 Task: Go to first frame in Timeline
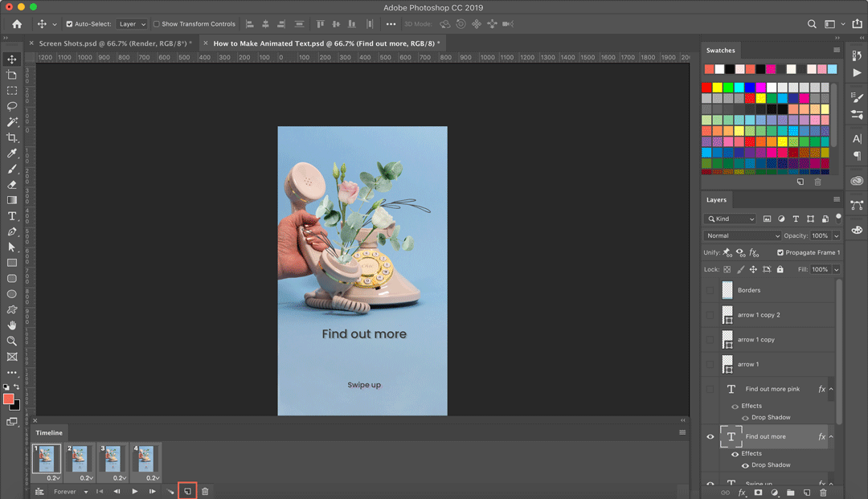pyautogui.click(x=100, y=491)
